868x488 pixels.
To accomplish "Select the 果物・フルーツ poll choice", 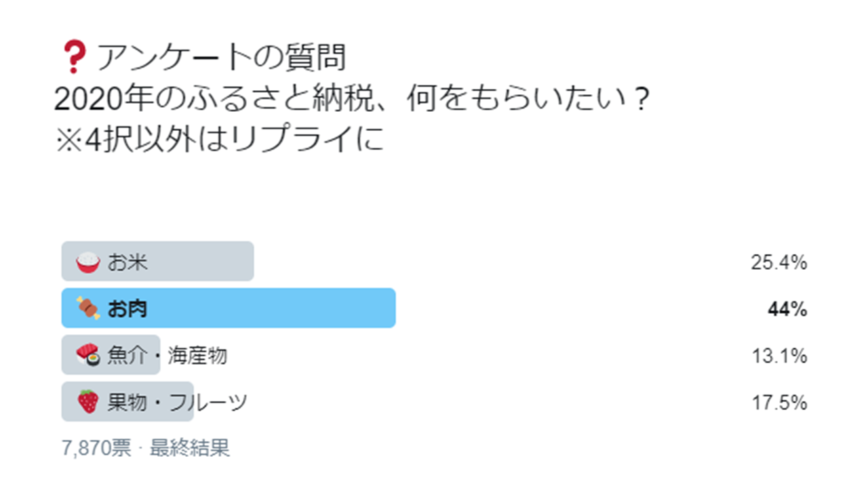I will tap(129, 401).
